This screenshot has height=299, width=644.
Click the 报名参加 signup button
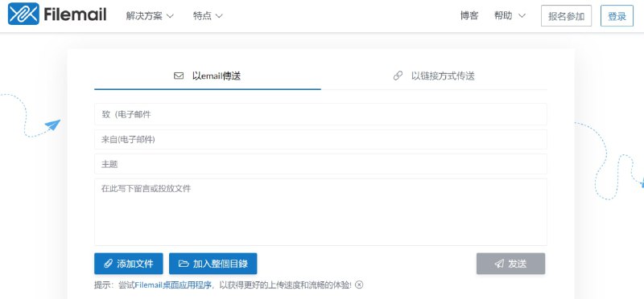click(566, 16)
